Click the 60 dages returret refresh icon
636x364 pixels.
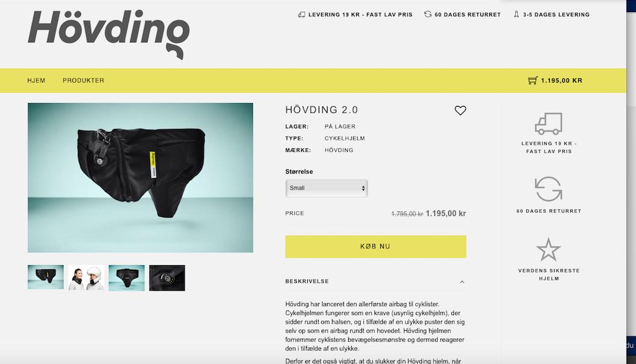point(549,189)
